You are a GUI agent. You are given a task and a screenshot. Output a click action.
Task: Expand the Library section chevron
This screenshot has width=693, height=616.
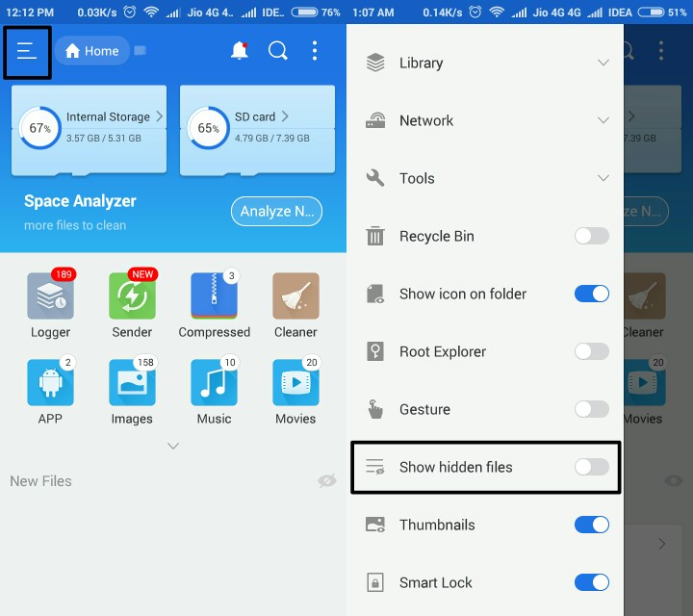click(603, 63)
